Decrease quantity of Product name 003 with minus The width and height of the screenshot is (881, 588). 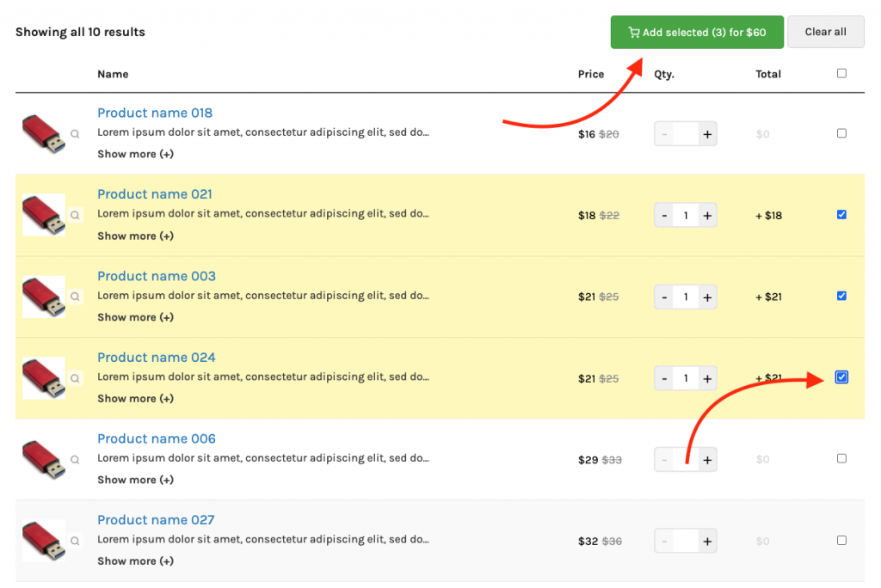[x=663, y=296]
